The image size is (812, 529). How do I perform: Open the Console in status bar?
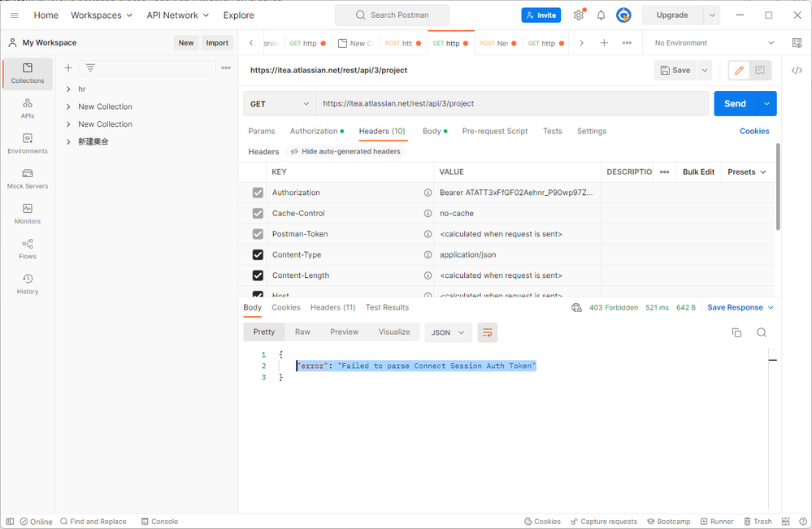coord(159,522)
